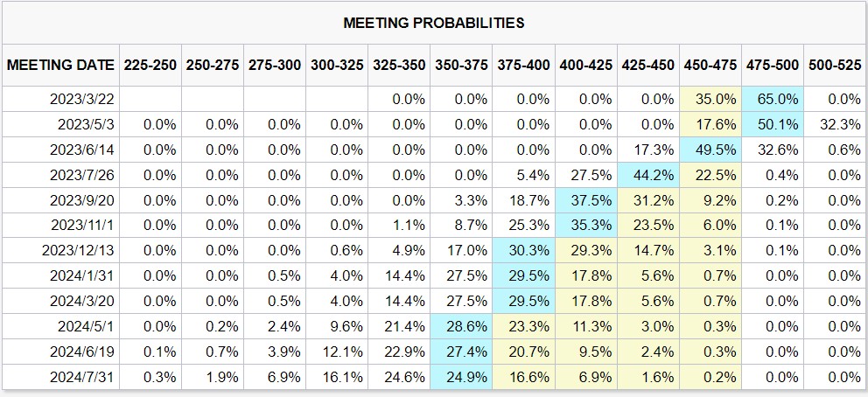
Task: Select the 350-375 column header
Action: pos(461,66)
